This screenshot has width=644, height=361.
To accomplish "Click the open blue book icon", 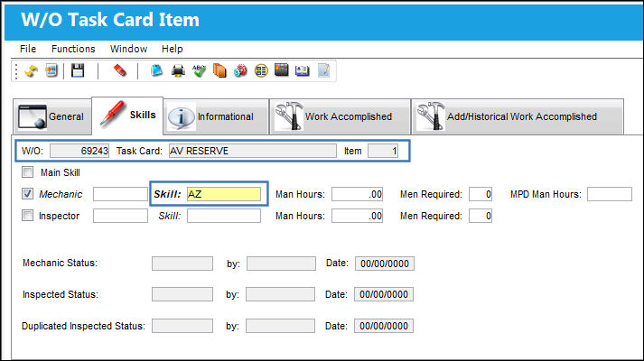I will pyautogui.click(x=302, y=70).
